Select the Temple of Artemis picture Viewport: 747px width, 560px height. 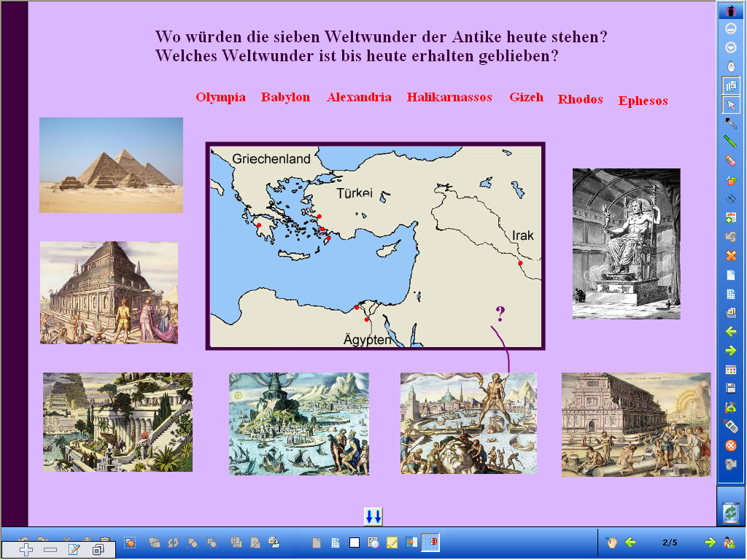636,425
